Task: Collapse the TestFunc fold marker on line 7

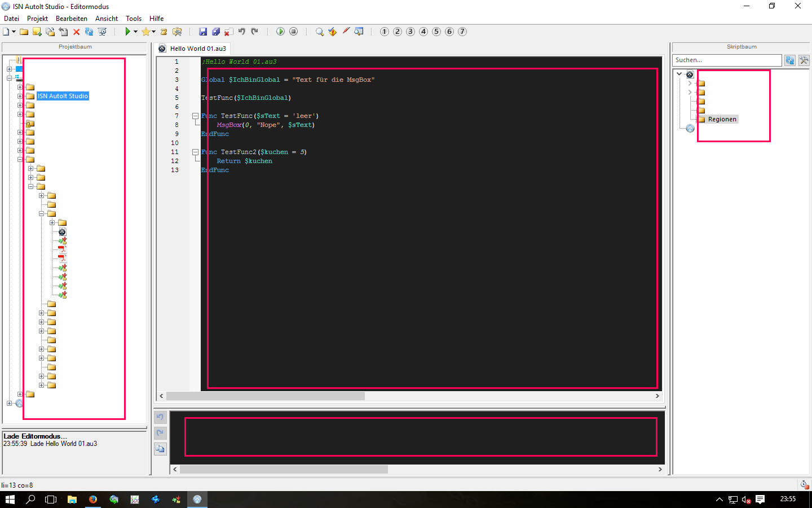Action: pyautogui.click(x=195, y=116)
